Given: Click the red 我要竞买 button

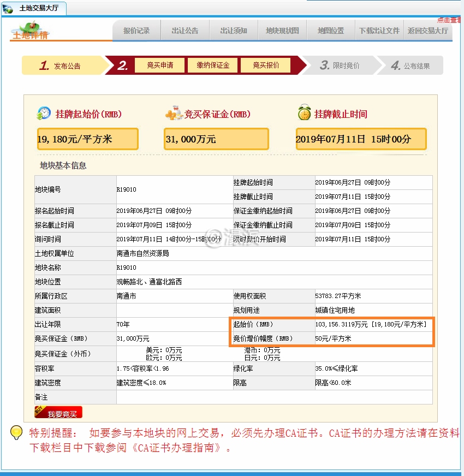Looking at the screenshot, I should click(x=58, y=414).
